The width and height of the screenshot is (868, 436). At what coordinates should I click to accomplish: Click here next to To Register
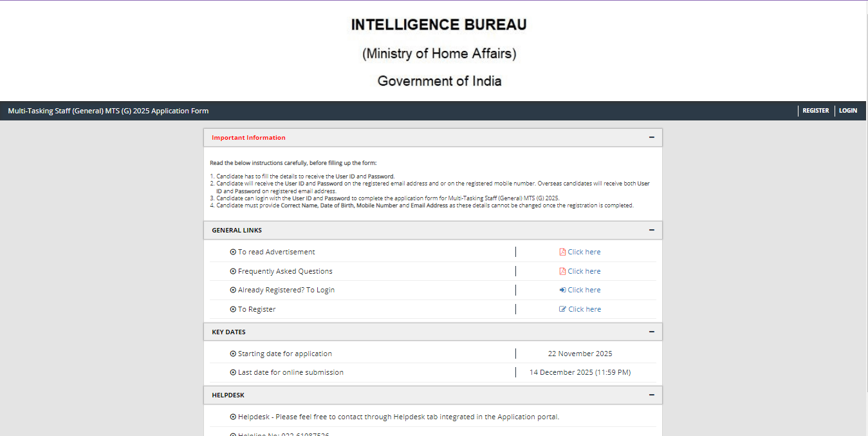coord(584,308)
